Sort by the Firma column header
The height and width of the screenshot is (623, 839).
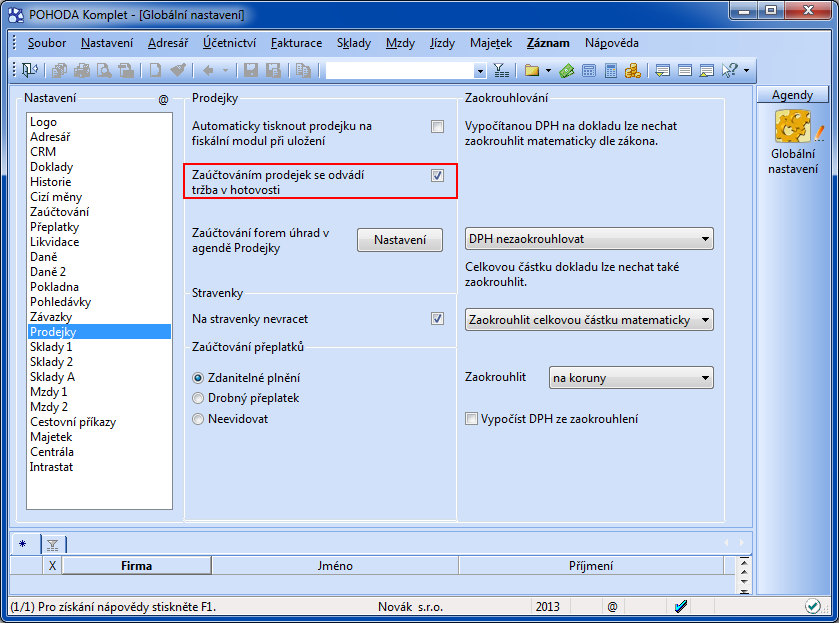(x=136, y=566)
